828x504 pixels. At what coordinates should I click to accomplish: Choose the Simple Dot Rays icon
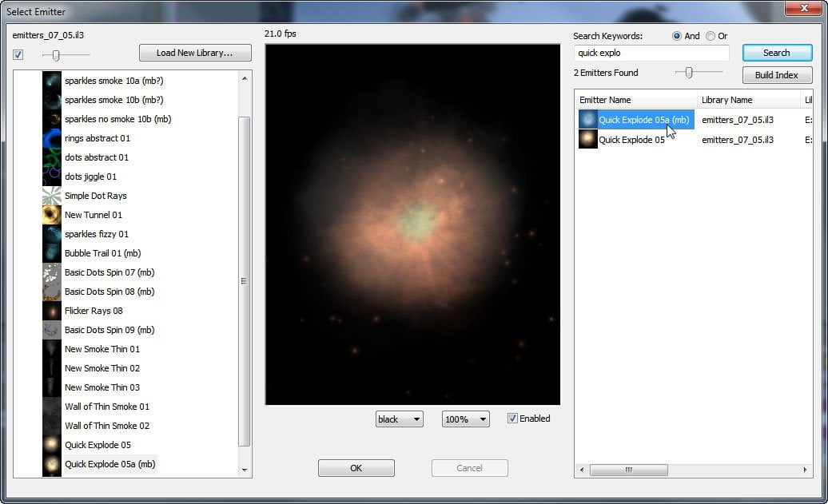52,196
